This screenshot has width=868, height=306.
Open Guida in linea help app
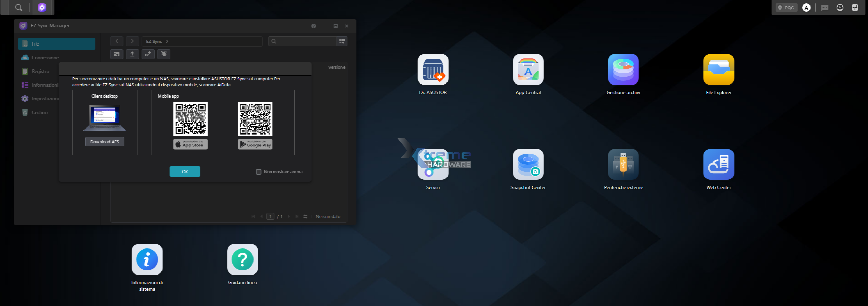click(x=242, y=259)
